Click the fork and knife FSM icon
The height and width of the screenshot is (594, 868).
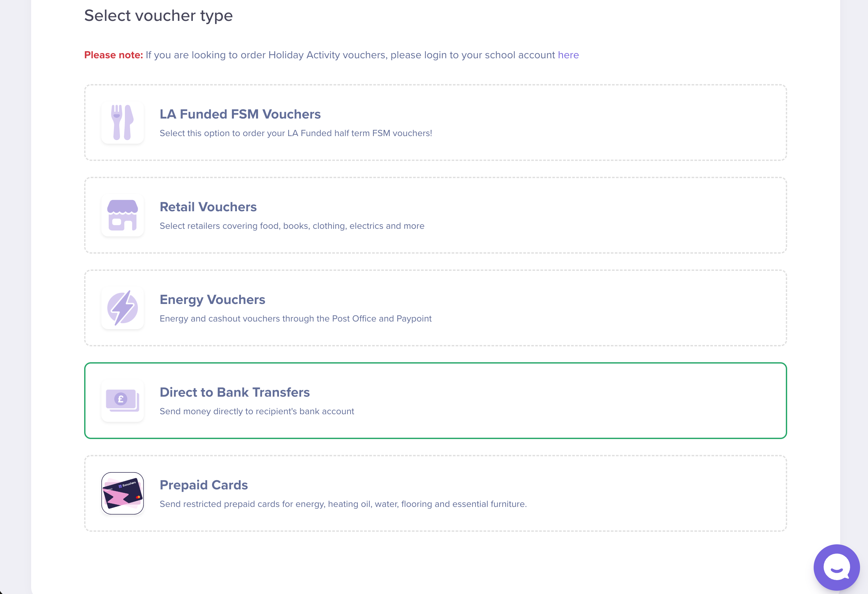point(123,123)
